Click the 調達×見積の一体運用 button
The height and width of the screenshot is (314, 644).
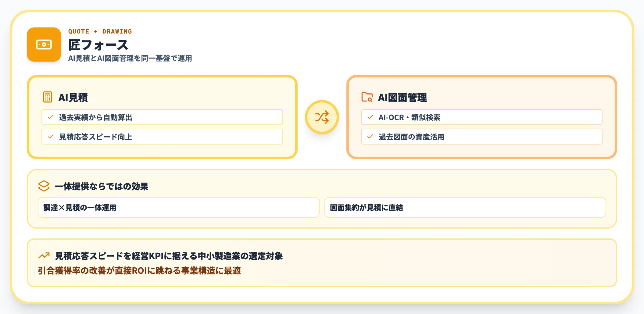click(178, 207)
